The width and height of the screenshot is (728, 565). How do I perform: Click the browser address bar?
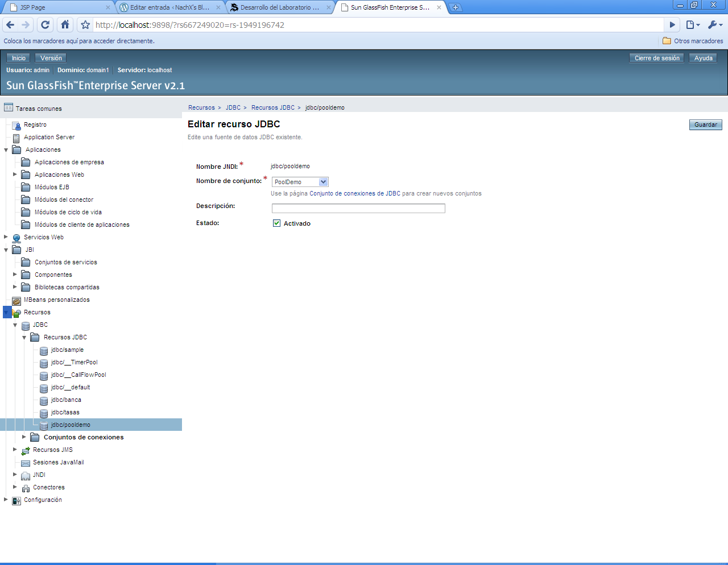[x=378, y=25]
